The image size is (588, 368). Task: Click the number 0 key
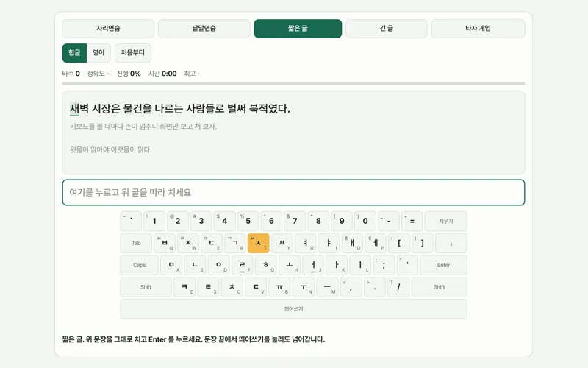click(365, 222)
